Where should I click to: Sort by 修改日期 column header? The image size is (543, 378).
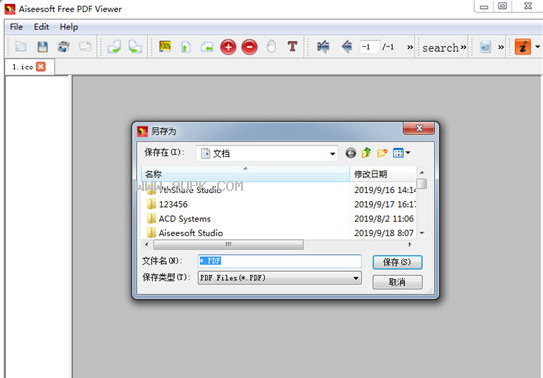point(383,174)
